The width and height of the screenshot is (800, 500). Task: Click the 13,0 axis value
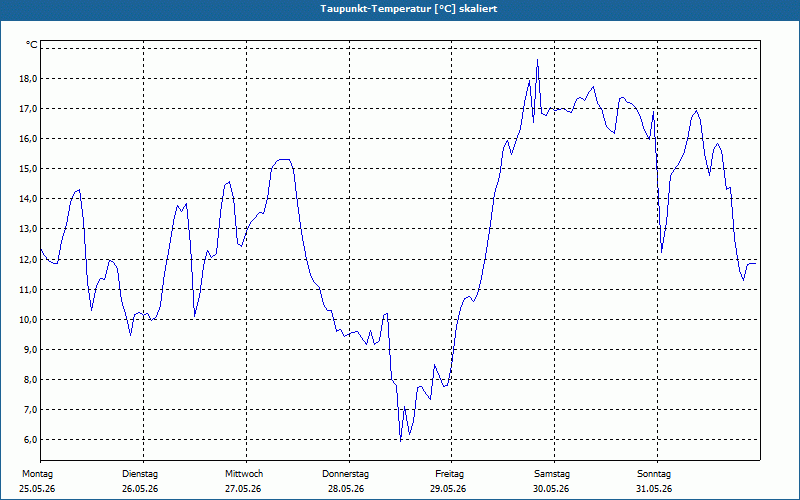(x=29, y=229)
